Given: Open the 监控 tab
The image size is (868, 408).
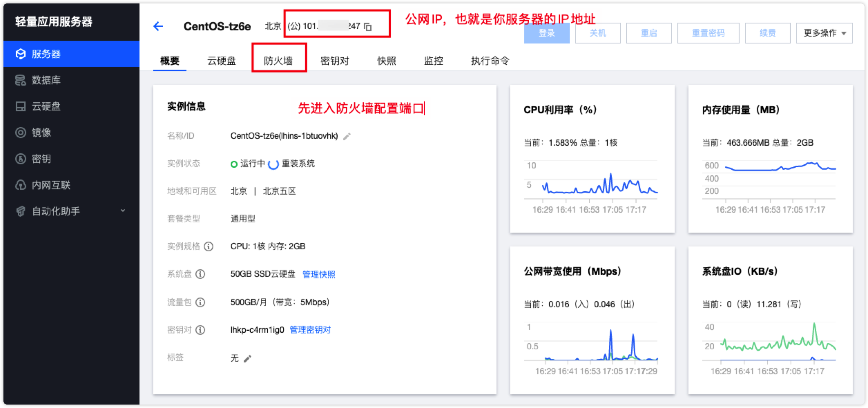Looking at the screenshot, I should point(434,61).
